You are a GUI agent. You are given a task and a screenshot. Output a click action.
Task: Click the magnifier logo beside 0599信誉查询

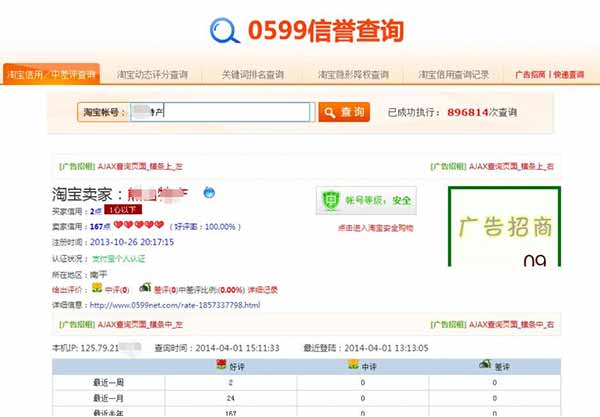pos(225,30)
